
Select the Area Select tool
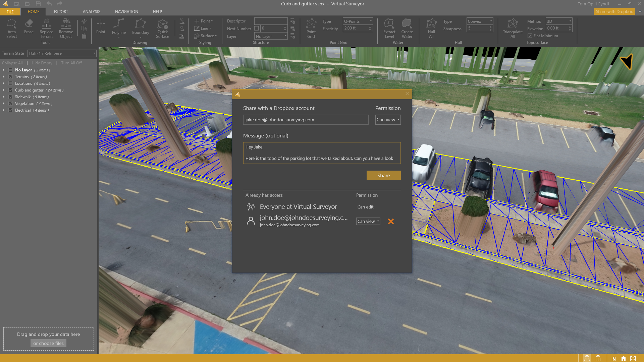(x=11, y=28)
